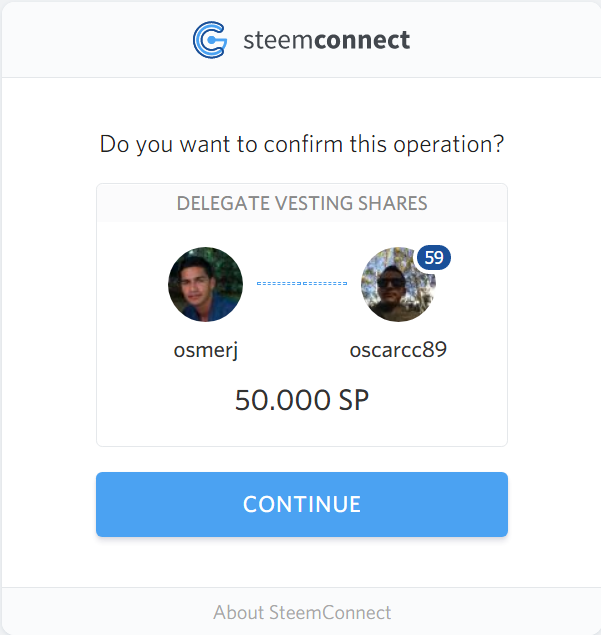Viewport: 601px width, 637px height.
Task: Click the DELEGATE VESTING SHARES heading
Action: (302, 203)
